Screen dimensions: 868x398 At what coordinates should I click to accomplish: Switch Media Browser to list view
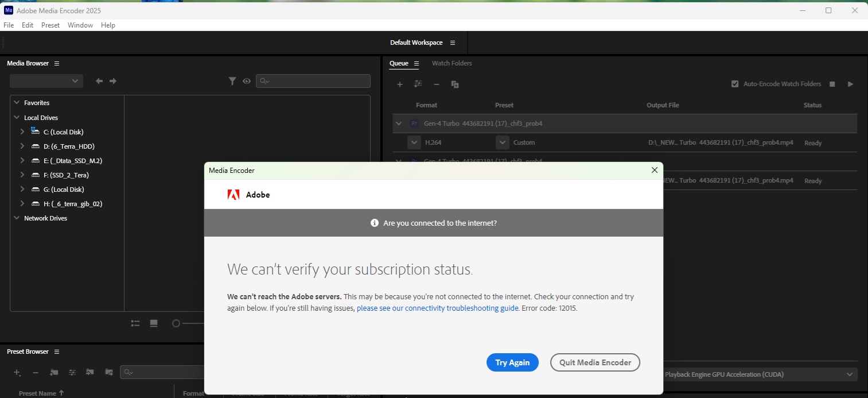point(136,323)
